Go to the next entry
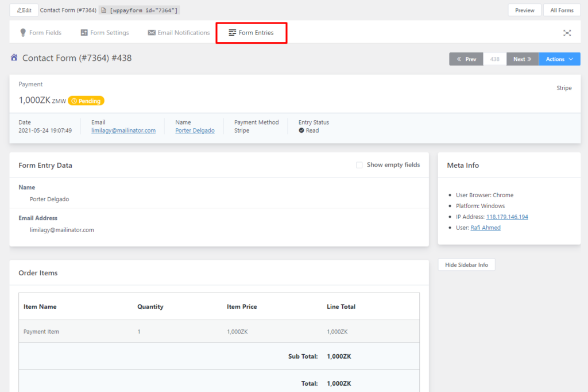Image resolution: width=588 pixels, height=392 pixels. (x=522, y=59)
